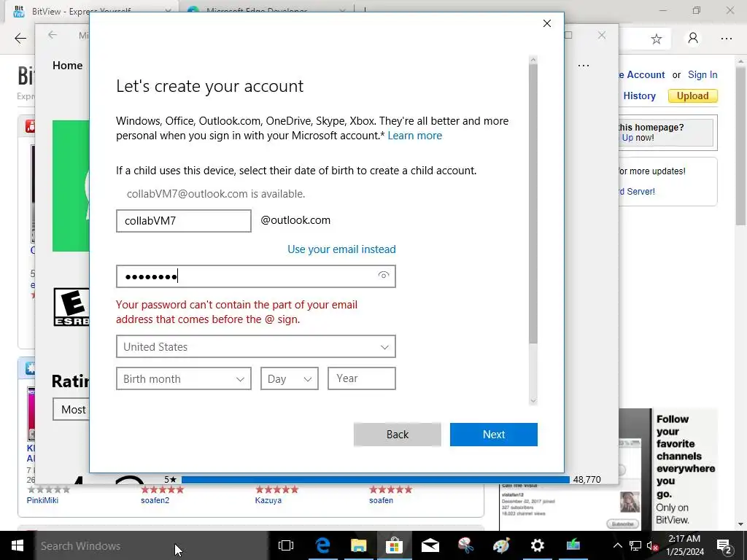Expand the United States country dropdown
Image resolution: width=747 pixels, height=560 pixels.
point(256,346)
